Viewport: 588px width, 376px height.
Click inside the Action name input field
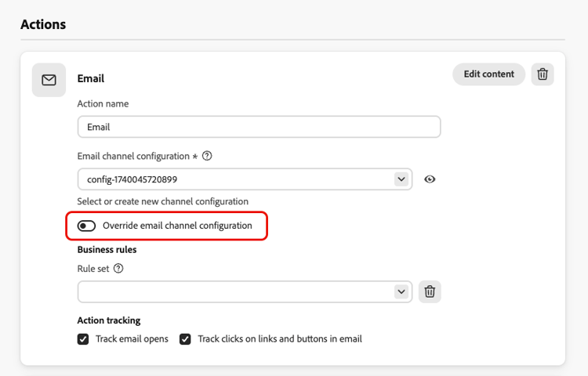tap(260, 127)
